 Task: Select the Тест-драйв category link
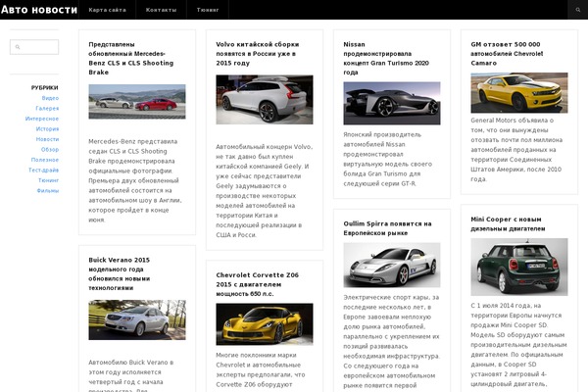point(43,170)
